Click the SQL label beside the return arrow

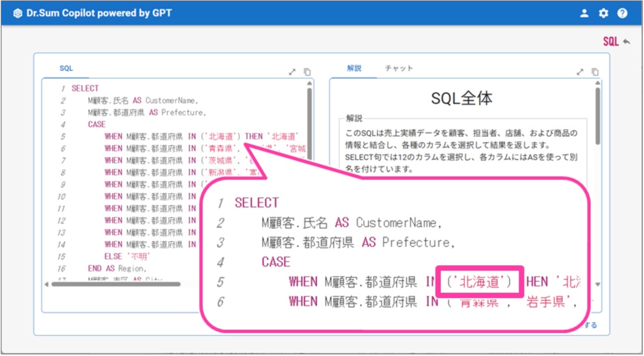click(611, 42)
